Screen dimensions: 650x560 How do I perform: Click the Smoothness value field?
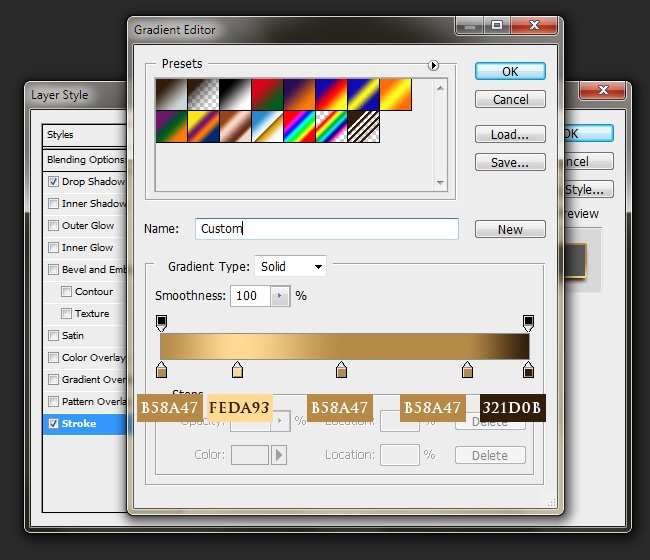pyautogui.click(x=250, y=296)
